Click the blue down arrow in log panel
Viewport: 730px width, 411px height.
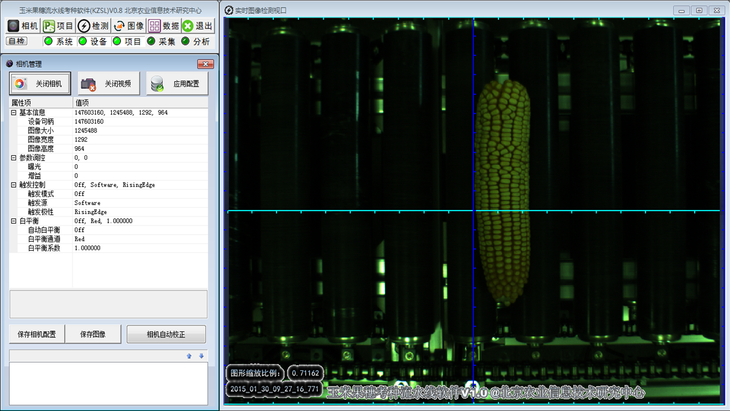coord(201,356)
